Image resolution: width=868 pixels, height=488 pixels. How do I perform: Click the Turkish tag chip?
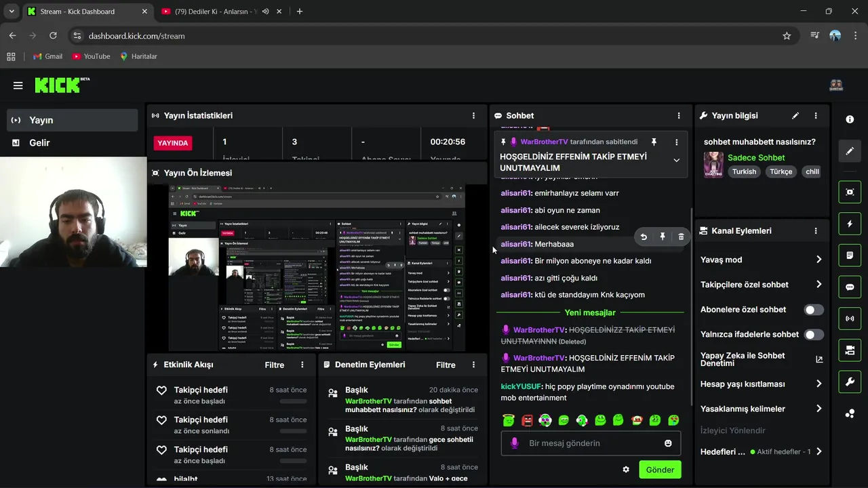[x=744, y=172]
